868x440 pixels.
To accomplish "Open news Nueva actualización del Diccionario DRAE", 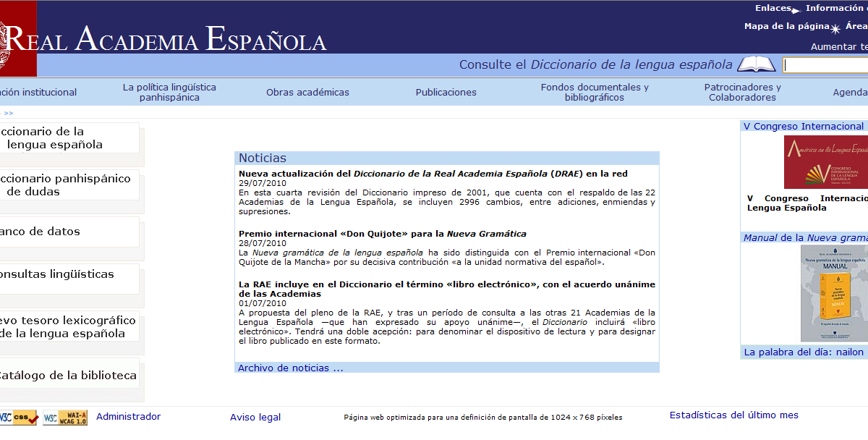I will [x=433, y=174].
